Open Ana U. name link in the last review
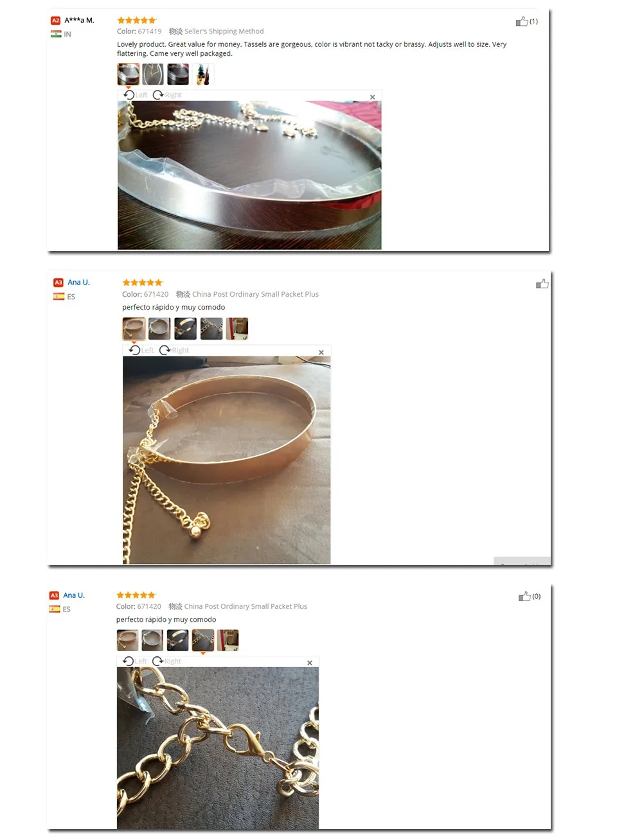This screenshot has width=617, height=840. [x=74, y=595]
